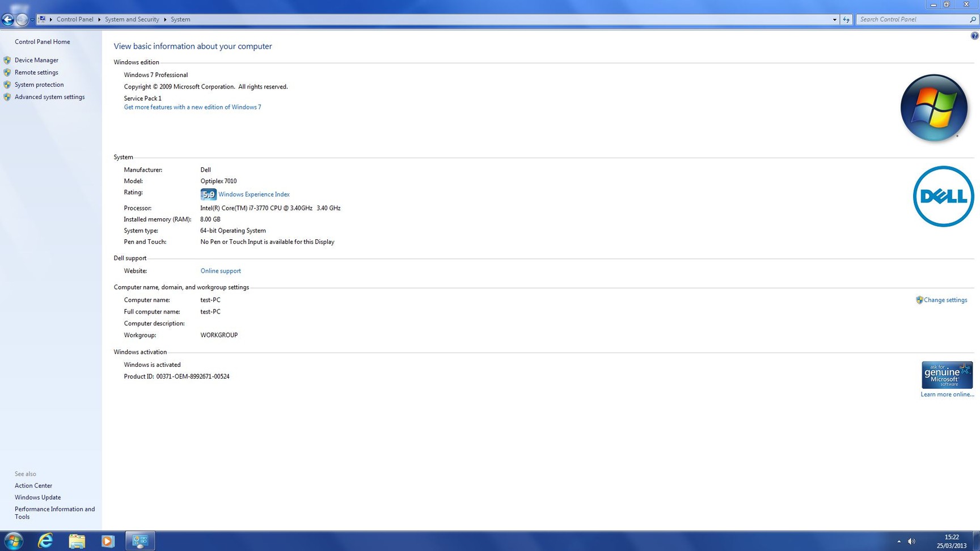Launch Windows Media Player from taskbar
Image resolution: width=980 pixels, height=551 pixels.
(108, 541)
